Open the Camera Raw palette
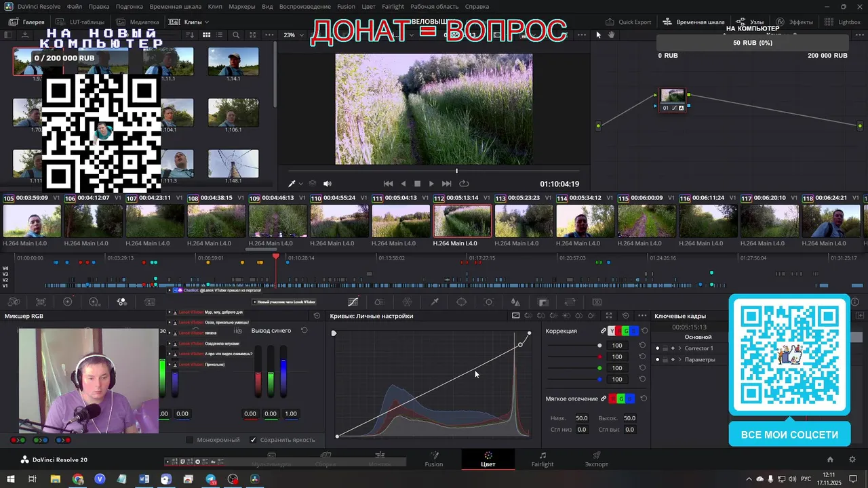Screen dimensions: 868x488 point(14,302)
